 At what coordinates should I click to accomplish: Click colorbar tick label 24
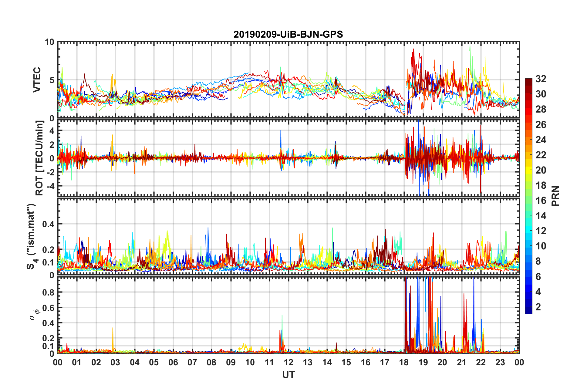click(x=541, y=140)
